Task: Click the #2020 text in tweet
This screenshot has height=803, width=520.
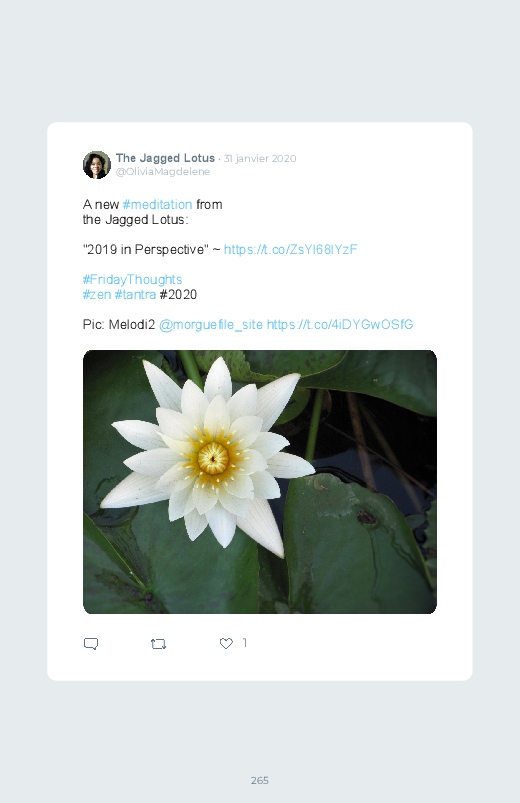Action: pyautogui.click(x=178, y=294)
